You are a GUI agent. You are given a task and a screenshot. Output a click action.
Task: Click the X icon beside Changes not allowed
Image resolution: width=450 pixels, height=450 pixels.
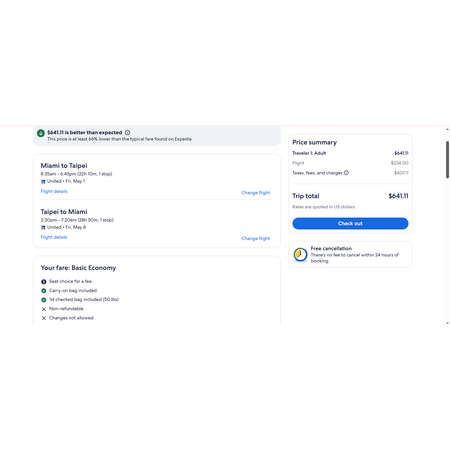[44, 318]
